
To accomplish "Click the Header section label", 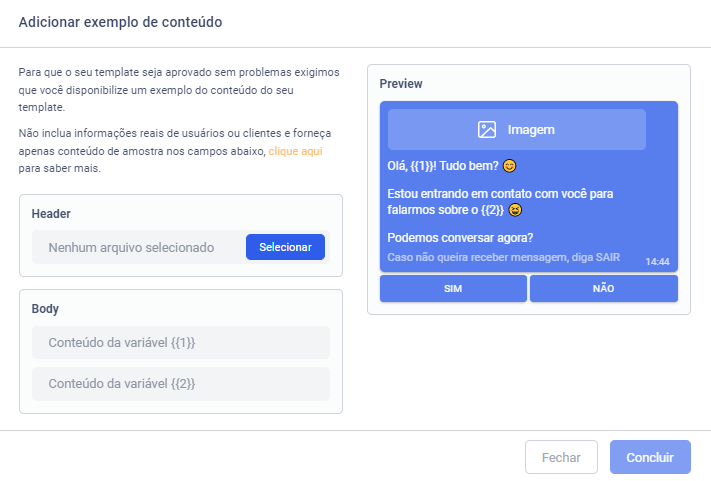I will [x=51, y=213].
